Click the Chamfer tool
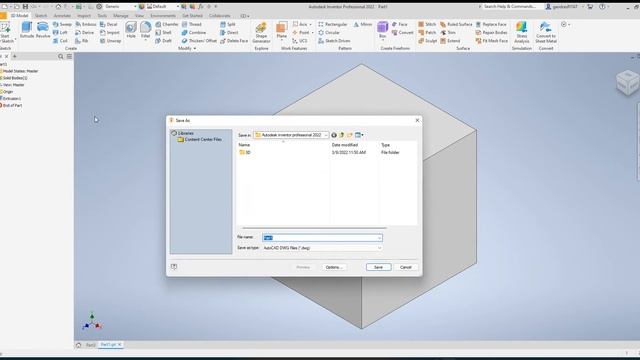Image resolution: width=640 pixels, height=360 pixels. pos(167,24)
